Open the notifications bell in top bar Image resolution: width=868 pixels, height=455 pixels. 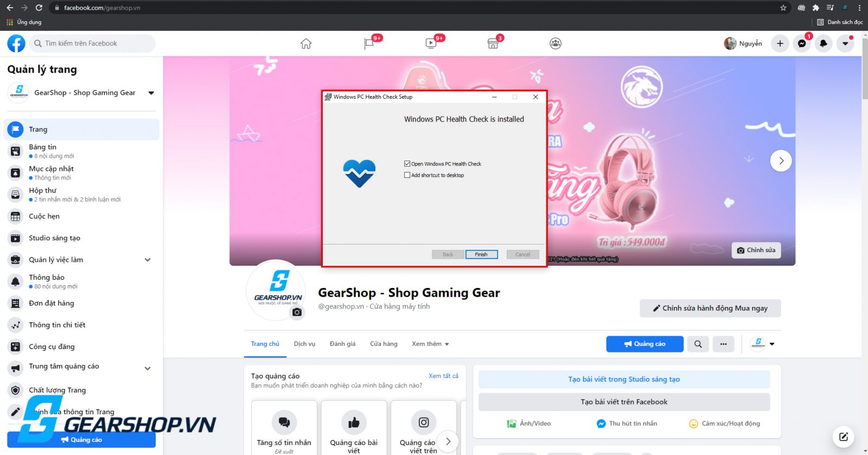coord(824,43)
